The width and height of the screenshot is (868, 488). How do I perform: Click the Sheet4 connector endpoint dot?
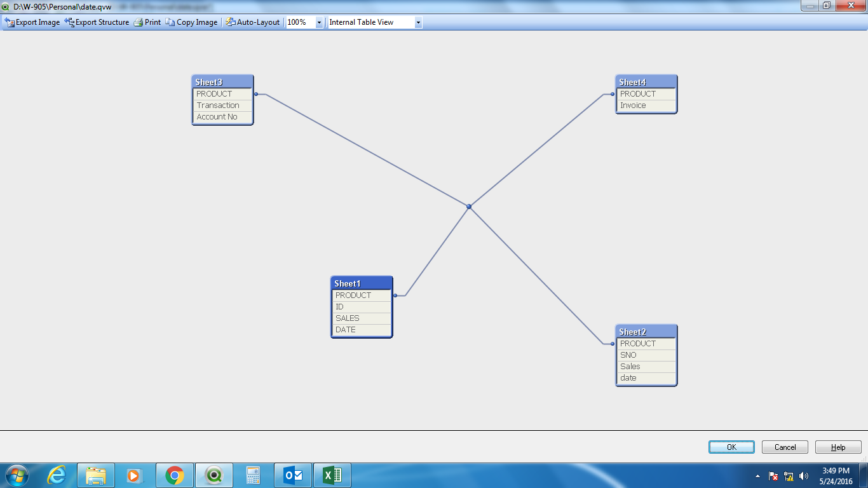(x=613, y=94)
